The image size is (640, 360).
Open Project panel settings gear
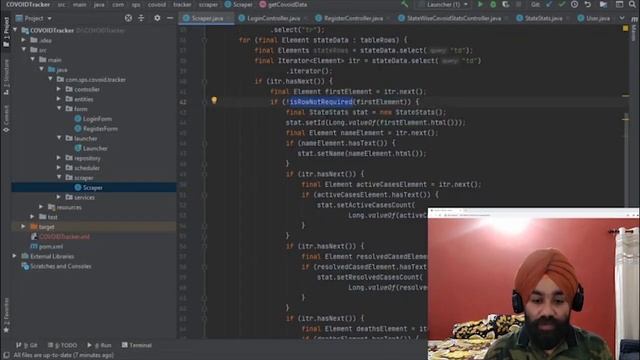click(x=157, y=18)
